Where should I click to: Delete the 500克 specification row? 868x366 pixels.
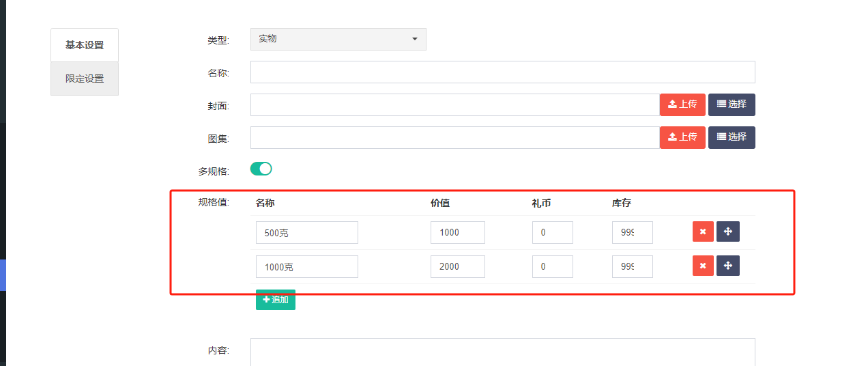(703, 231)
